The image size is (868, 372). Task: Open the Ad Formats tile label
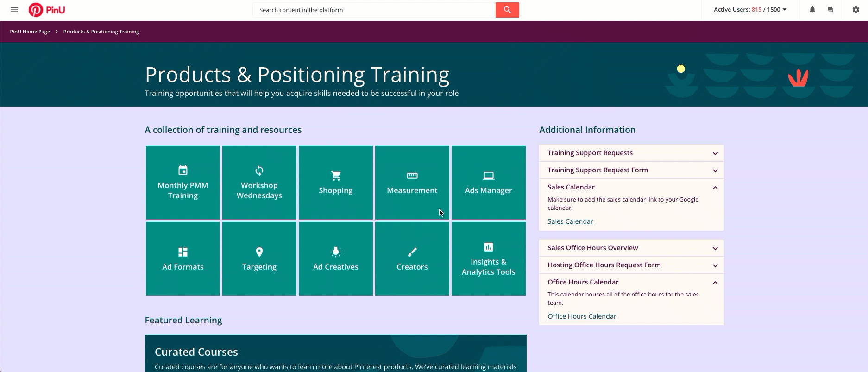[x=183, y=267]
